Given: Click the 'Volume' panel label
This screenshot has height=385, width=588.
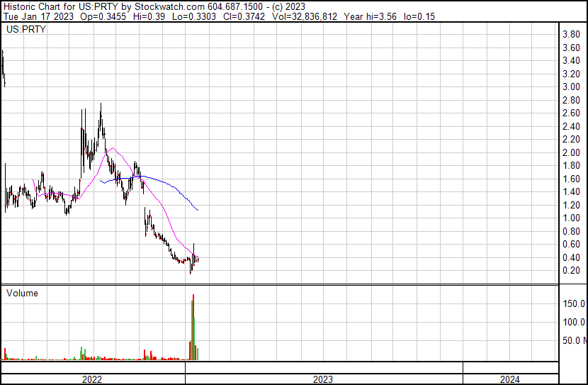Looking at the screenshot, I should (22, 293).
